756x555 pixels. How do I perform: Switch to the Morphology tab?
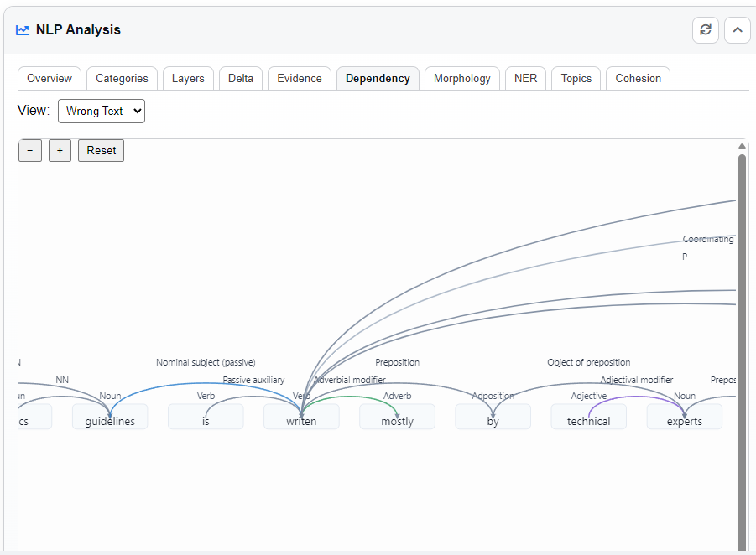pyautogui.click(x=461, y=78)
